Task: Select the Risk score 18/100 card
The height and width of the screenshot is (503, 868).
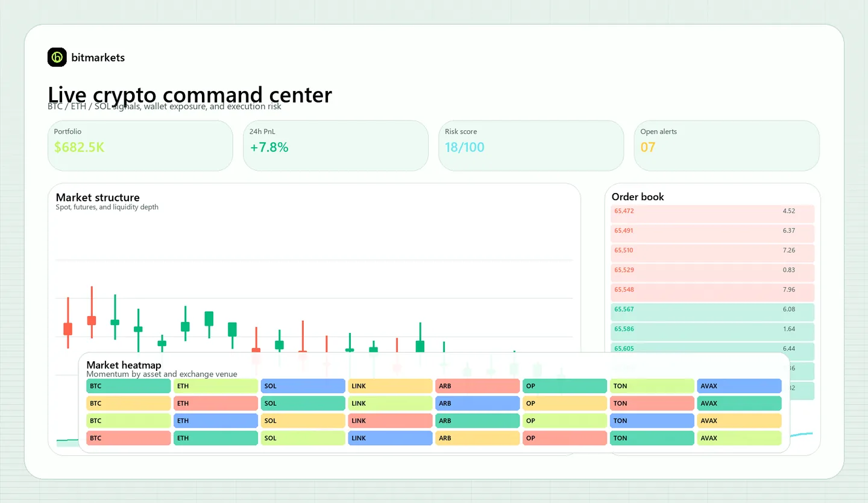Action: [x=530, y=145]
